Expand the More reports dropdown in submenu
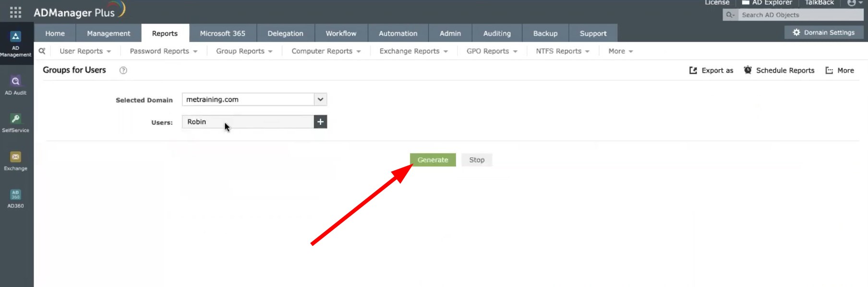 (620, 51)
